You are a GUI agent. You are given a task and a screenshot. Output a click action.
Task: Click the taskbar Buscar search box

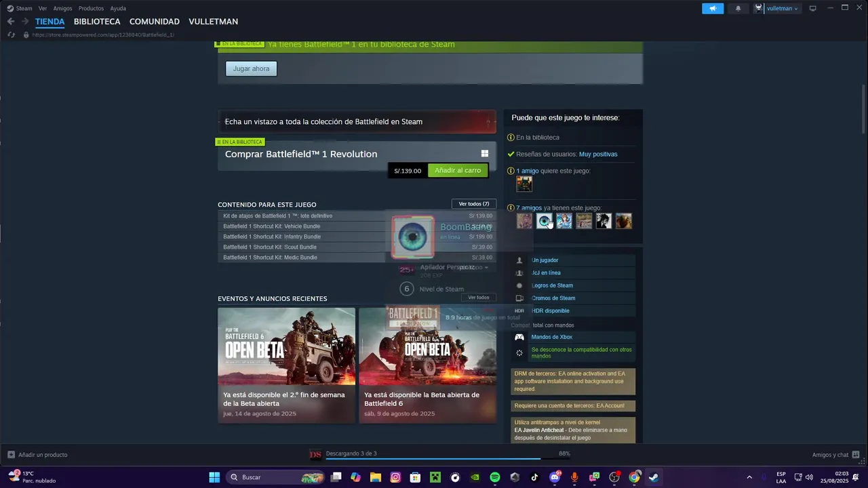[x=276, y=477]
